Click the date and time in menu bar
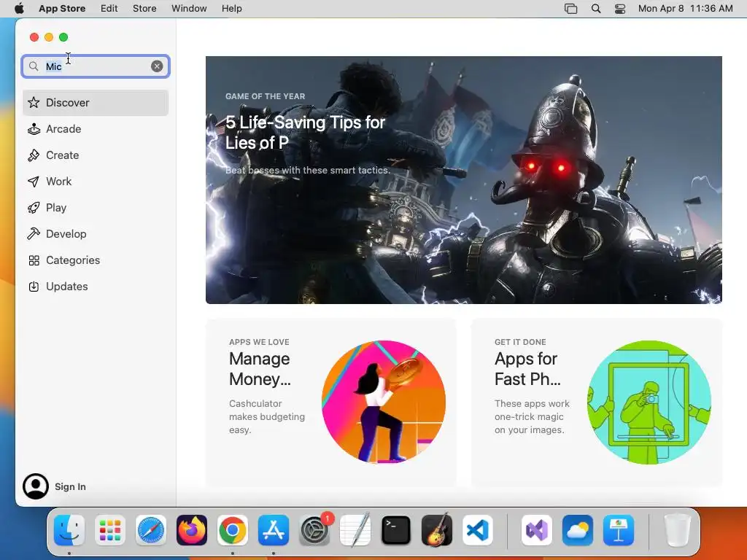The width and height of the screenshot is (747, 560). pos(685,9)
